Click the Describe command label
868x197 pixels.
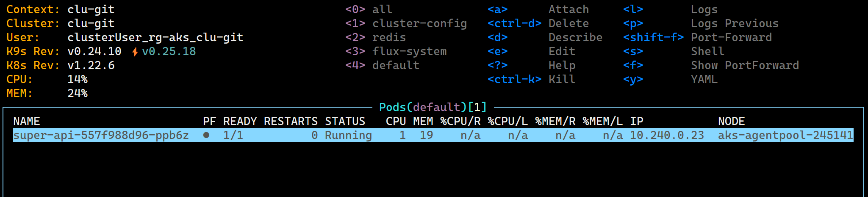[575, 37]
